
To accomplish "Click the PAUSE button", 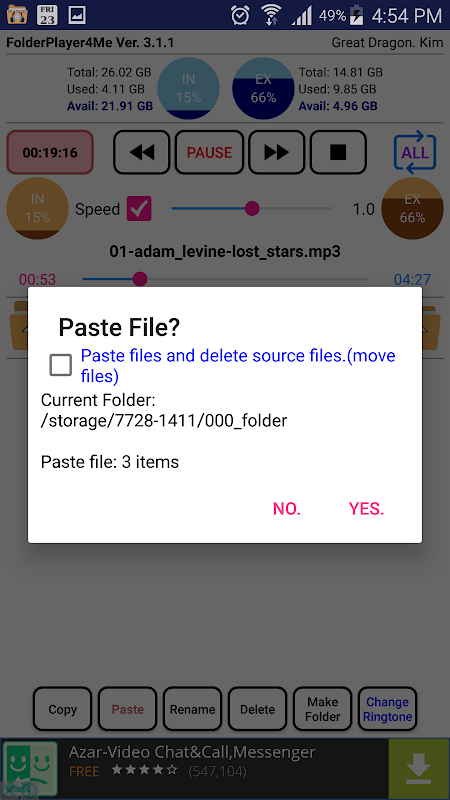I will coord(209,153).
